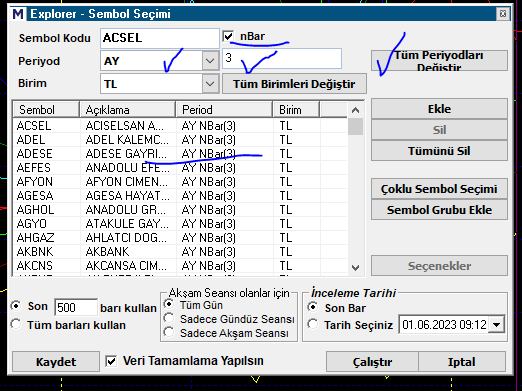522x391 pixels.
Task: Click the symbol list scrollbar thumb
Action: [x=355, y=126]
